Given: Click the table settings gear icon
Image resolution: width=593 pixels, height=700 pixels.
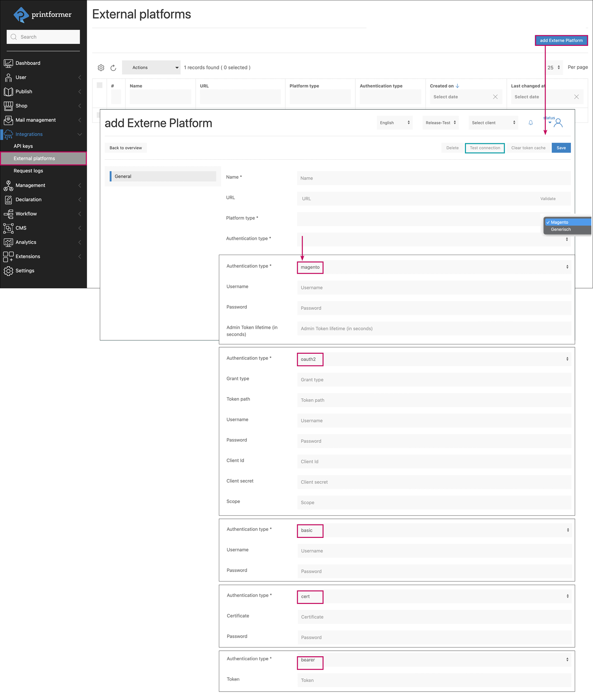Looking at the screenshot, I should click(101, 68).
